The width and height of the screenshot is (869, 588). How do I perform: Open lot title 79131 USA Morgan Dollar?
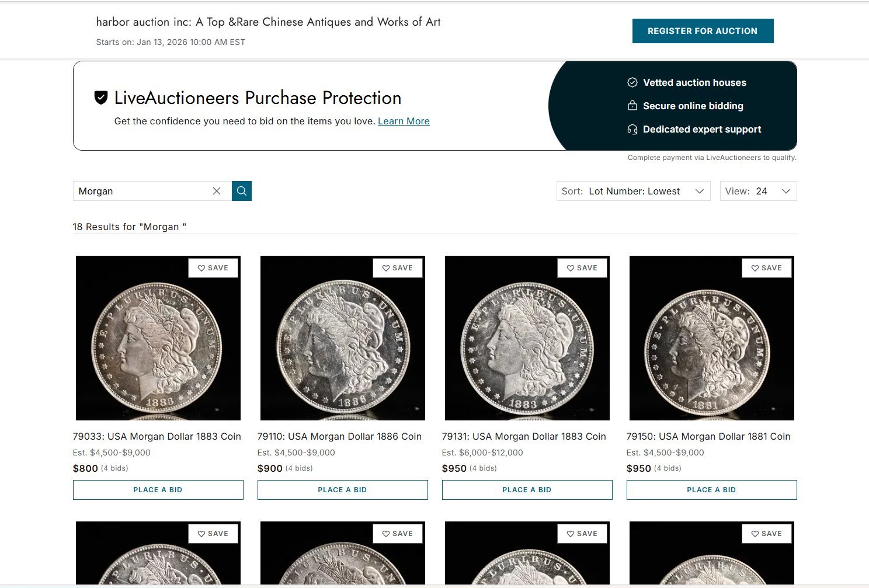[524, 436]
